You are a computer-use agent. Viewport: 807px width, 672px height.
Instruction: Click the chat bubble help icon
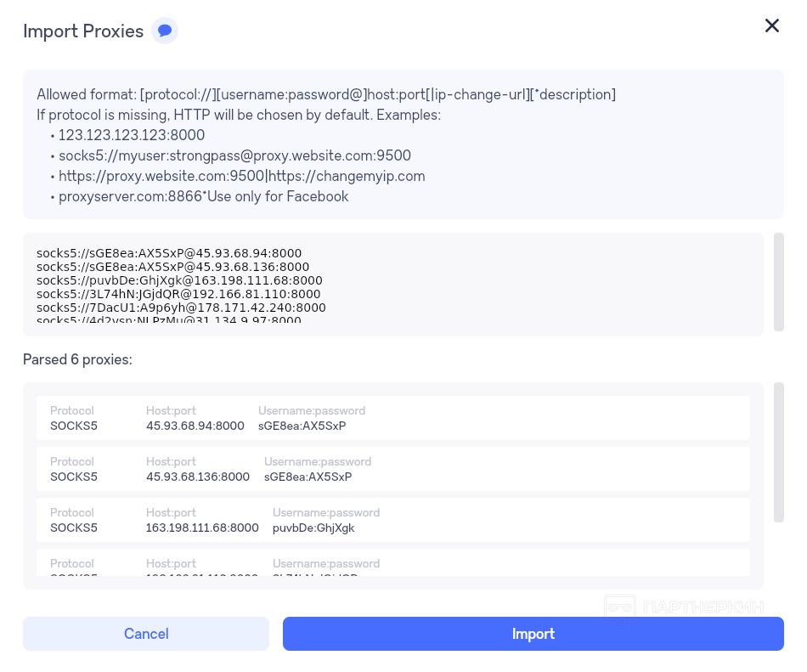pyautogui.click(x=165, y=31)
